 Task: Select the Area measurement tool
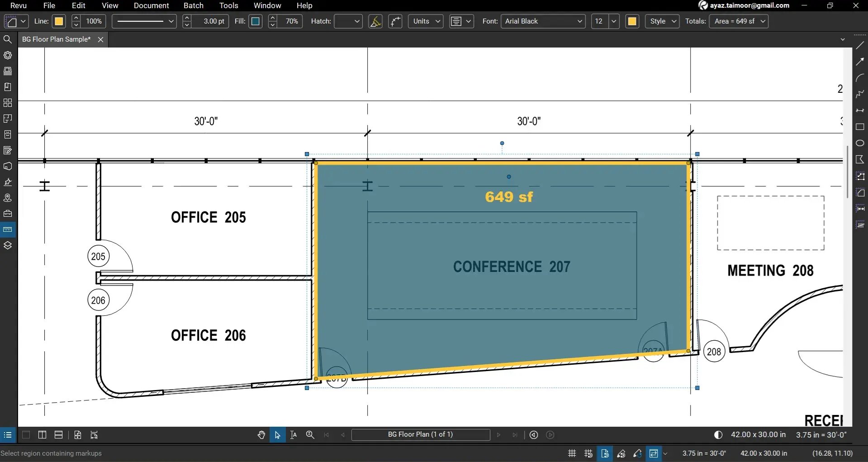coord(860,193)
